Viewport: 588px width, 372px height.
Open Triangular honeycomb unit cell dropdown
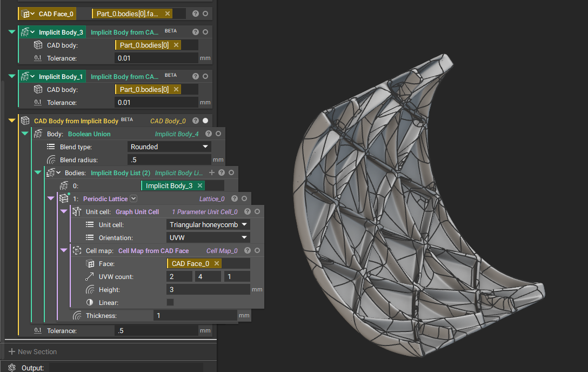pos(208,224)
